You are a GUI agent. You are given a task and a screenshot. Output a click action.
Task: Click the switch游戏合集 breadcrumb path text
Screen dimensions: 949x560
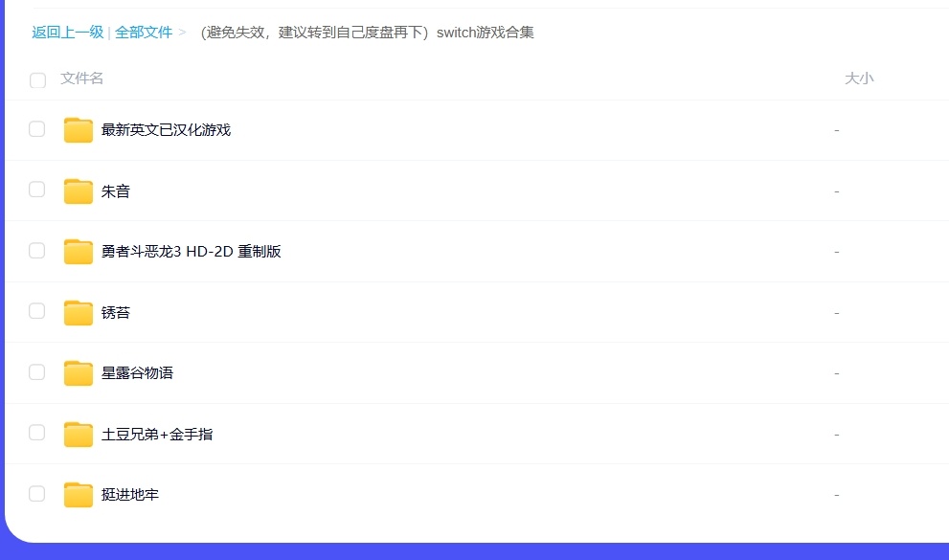367,32
